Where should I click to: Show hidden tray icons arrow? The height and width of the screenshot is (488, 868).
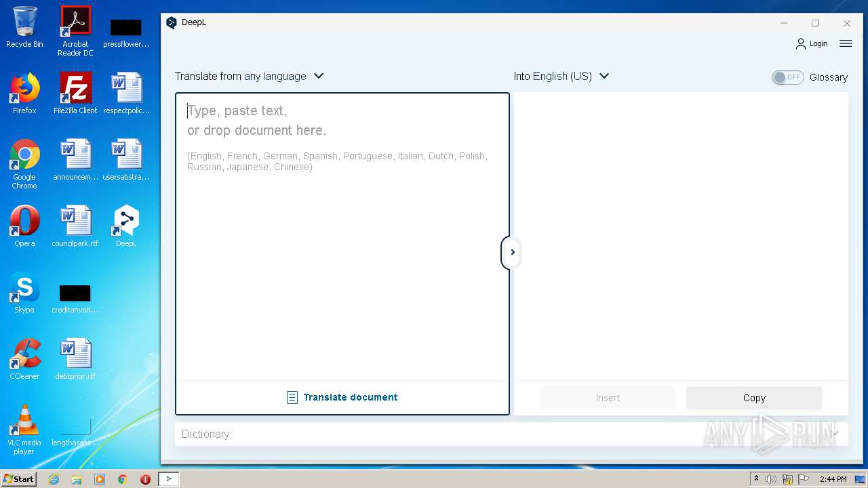tap(756, 479)
